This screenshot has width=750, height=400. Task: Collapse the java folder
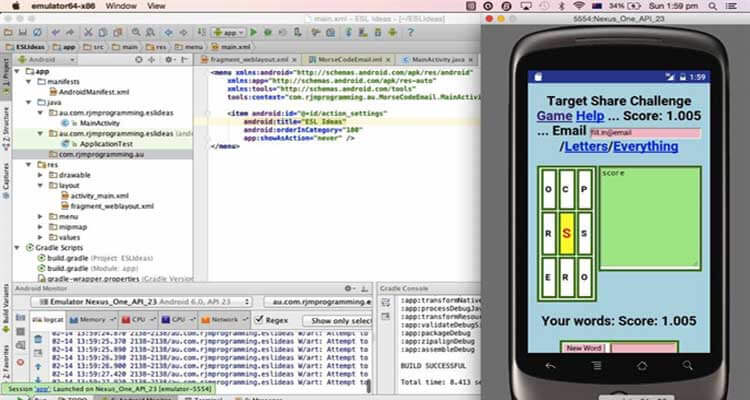(x=29, y=102)
